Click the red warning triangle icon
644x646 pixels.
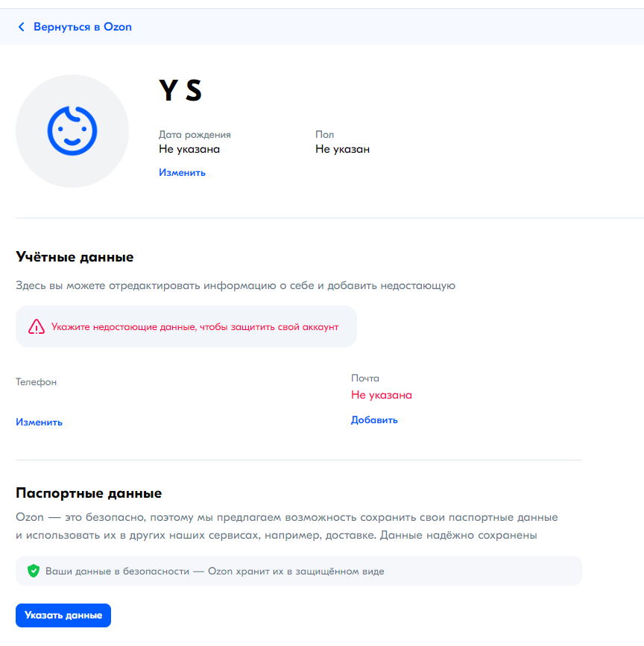point(37,327)
